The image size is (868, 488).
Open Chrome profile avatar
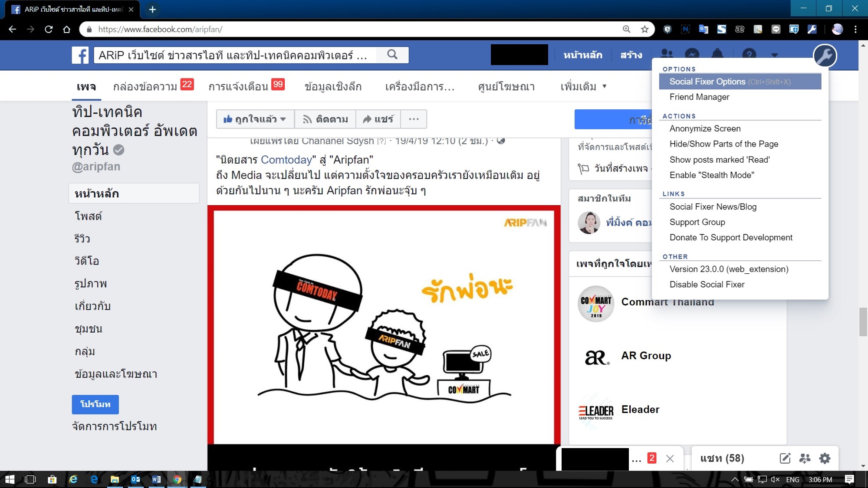pyautogui.click(x=837, y=29)
